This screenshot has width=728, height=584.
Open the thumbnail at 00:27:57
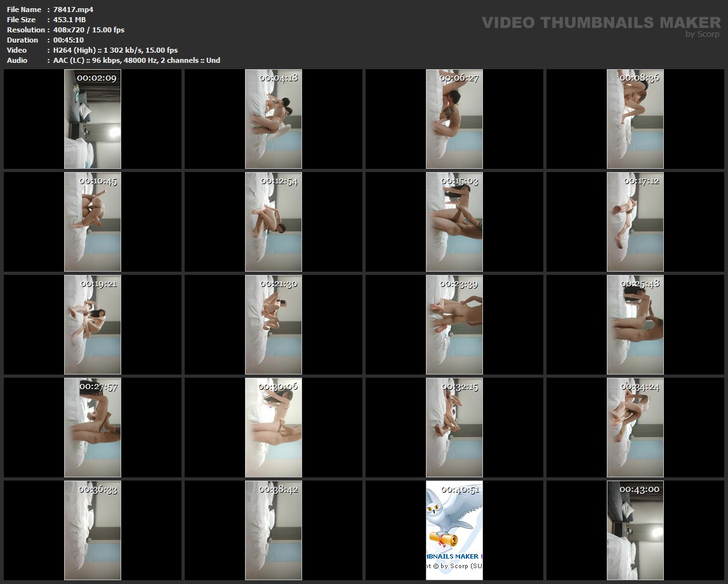[92, 427]
